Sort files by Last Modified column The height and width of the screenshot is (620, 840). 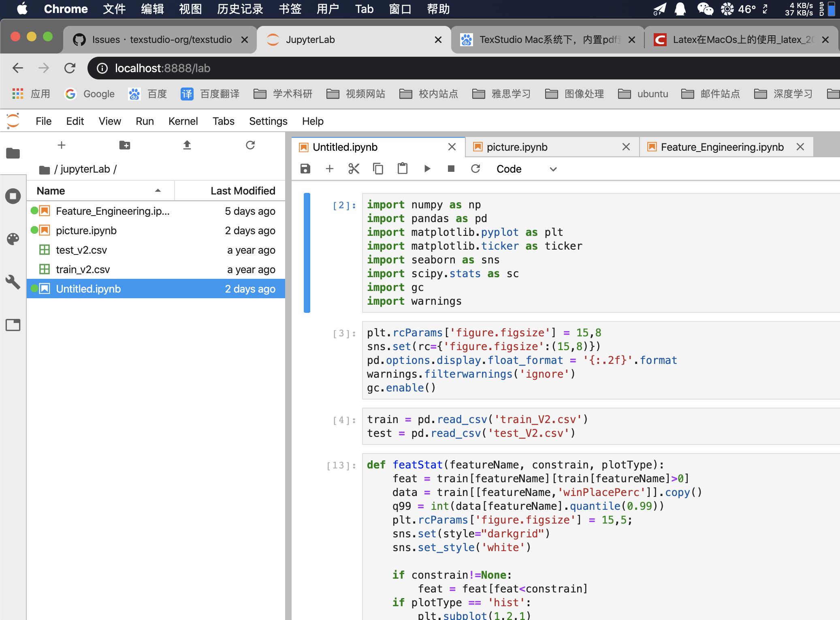point(242,190)
